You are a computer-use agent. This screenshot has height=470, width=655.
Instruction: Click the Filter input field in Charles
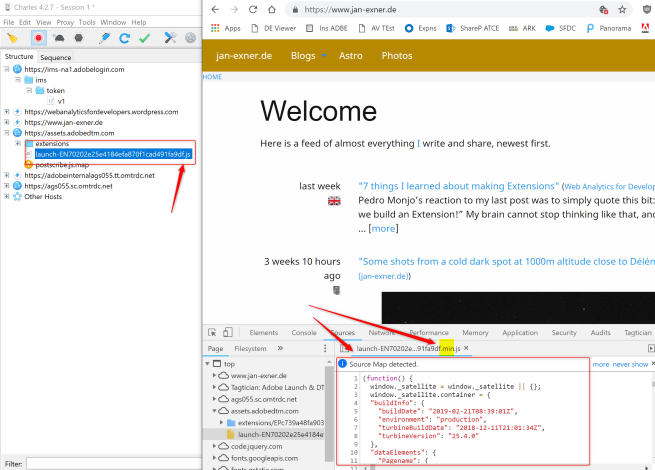[x=110, y=463]
